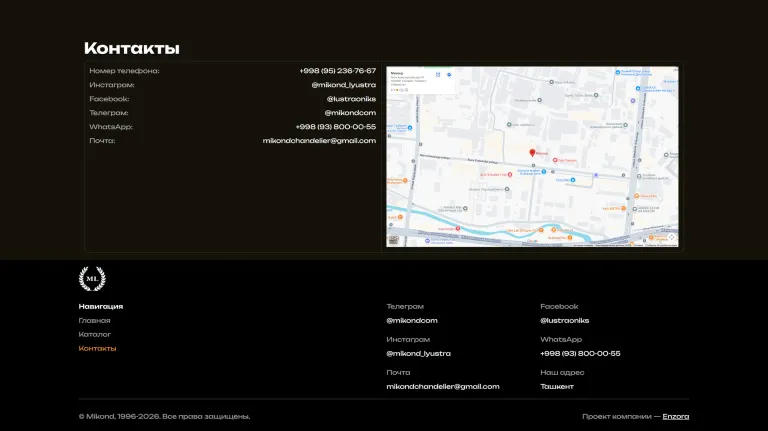
Task: Open Контакты footer navigation link
Action: [97, 348]
